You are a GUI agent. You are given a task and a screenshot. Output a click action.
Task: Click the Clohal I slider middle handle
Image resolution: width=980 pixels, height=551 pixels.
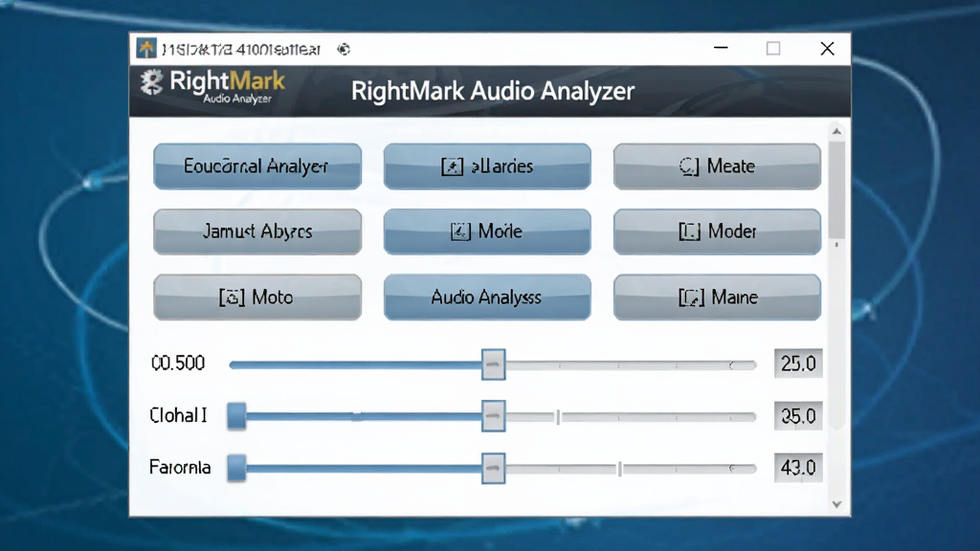(x=493, y=416)
